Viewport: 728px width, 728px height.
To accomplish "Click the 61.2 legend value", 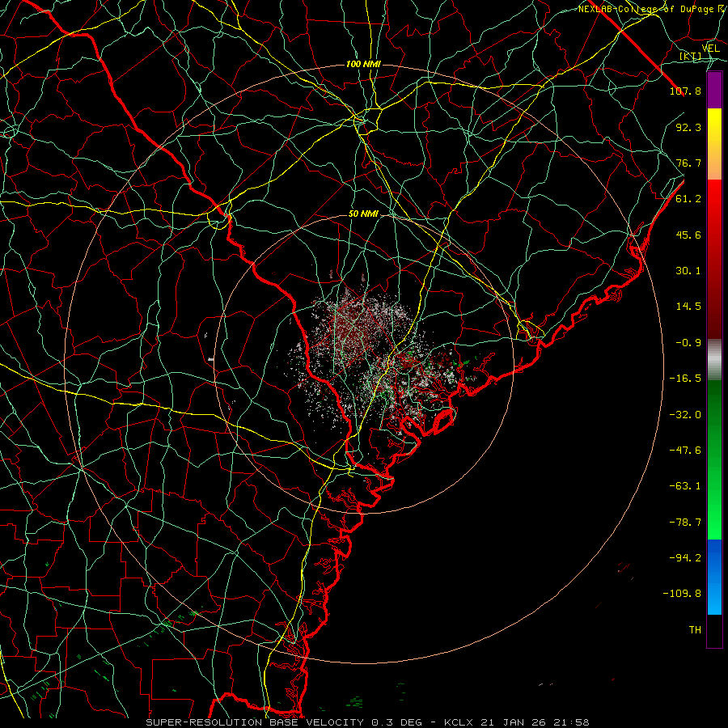I will point(688,199).
